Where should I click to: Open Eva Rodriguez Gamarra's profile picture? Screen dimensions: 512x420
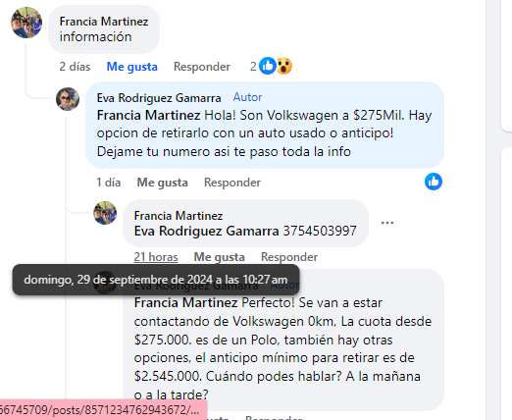[68, 99]
